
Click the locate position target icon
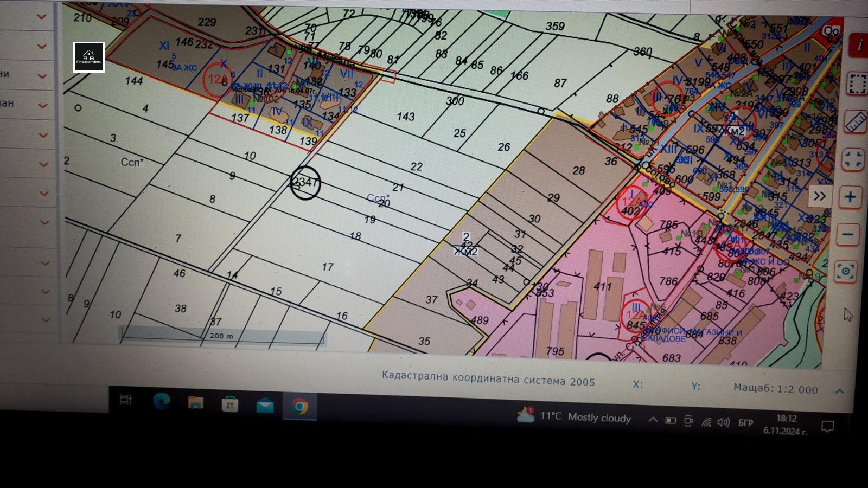(845, 271)
